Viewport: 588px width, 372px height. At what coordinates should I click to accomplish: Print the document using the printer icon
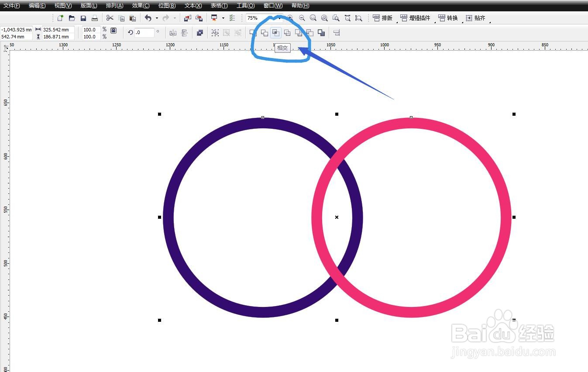[x=94, y=18]
